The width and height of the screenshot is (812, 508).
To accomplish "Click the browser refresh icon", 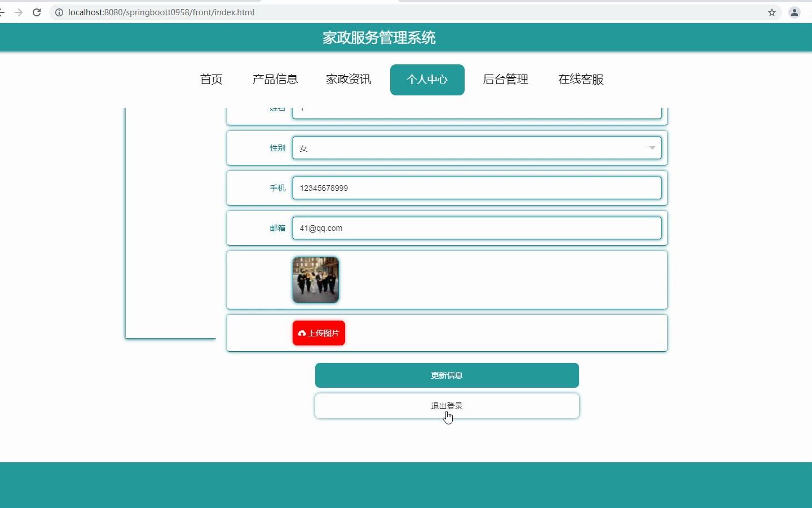I will point(36,12).
